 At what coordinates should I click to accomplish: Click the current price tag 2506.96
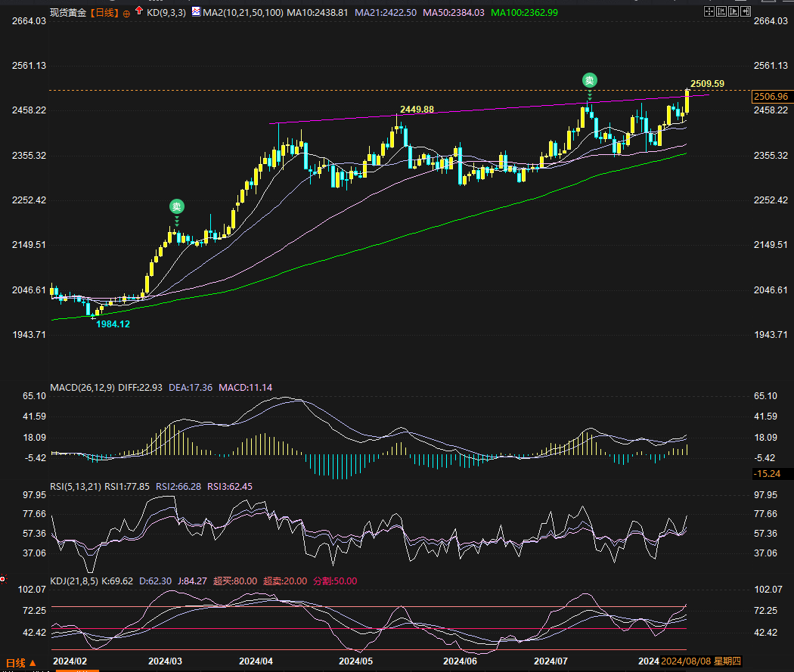(771, 97)
